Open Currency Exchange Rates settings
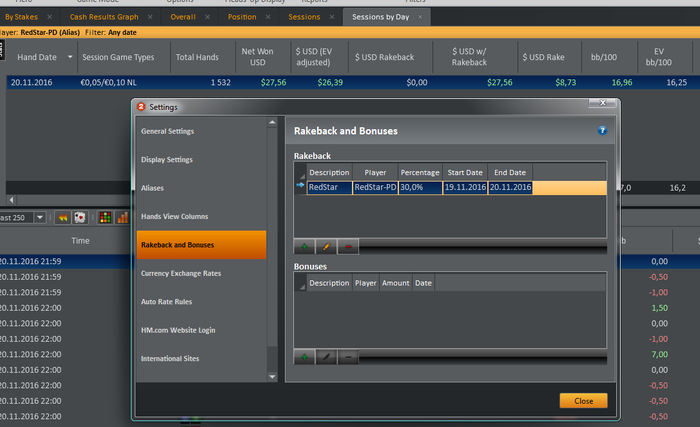The height and width of the screenshot is (427, 700). click(202, 273)
